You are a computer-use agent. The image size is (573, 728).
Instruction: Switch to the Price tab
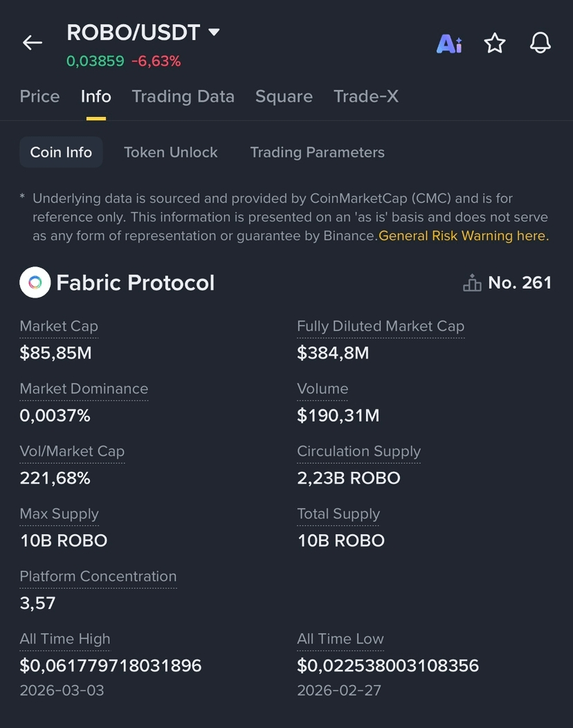coord(39,97)
